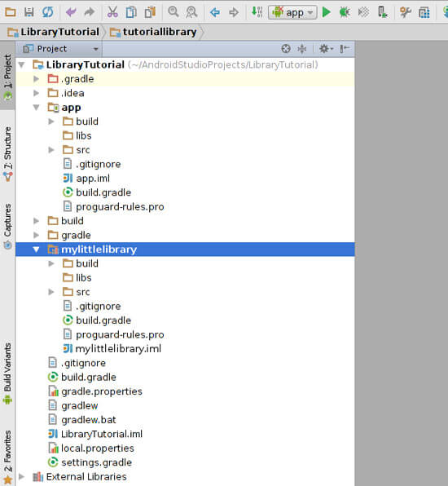
Task: Open the Project Structure settings icon
Action: coord(406,12)
